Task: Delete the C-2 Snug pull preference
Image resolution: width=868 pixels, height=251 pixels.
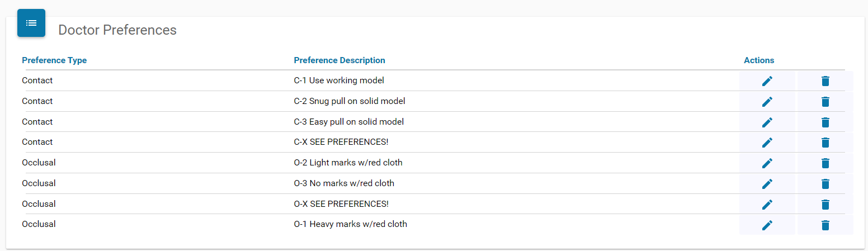Action: click(825, 102)
